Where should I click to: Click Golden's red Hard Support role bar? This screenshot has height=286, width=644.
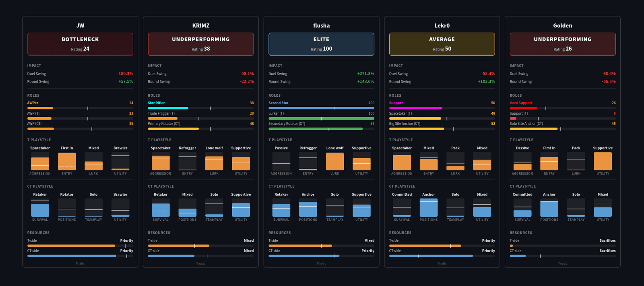(x=563, y=108)
